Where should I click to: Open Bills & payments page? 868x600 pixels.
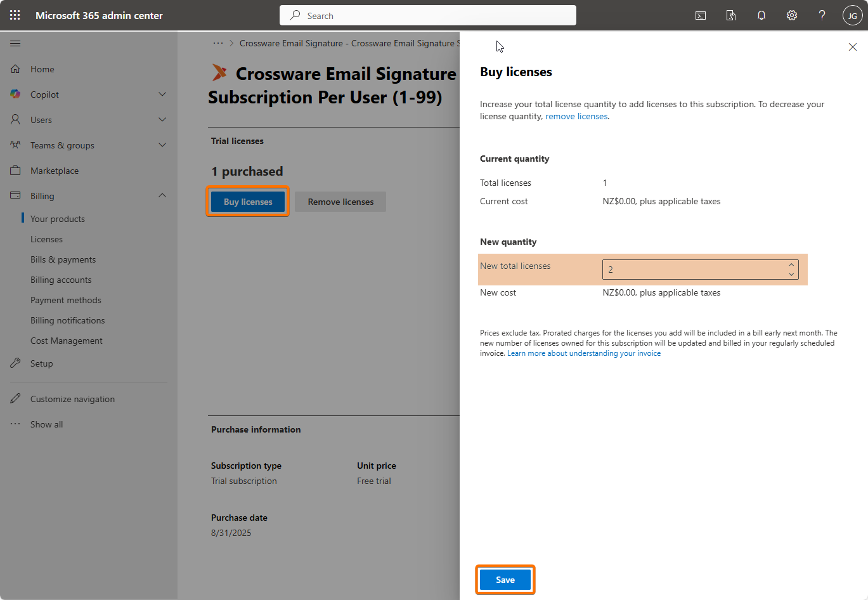pos(63,259)
